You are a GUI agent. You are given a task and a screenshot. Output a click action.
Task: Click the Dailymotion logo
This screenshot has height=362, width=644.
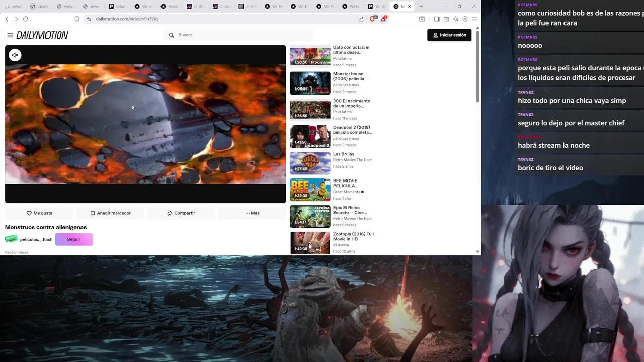(42, 35)
